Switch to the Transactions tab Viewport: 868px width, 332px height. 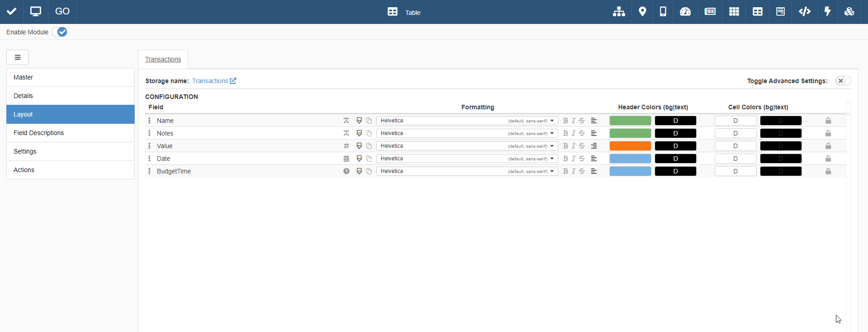[163, 59]
